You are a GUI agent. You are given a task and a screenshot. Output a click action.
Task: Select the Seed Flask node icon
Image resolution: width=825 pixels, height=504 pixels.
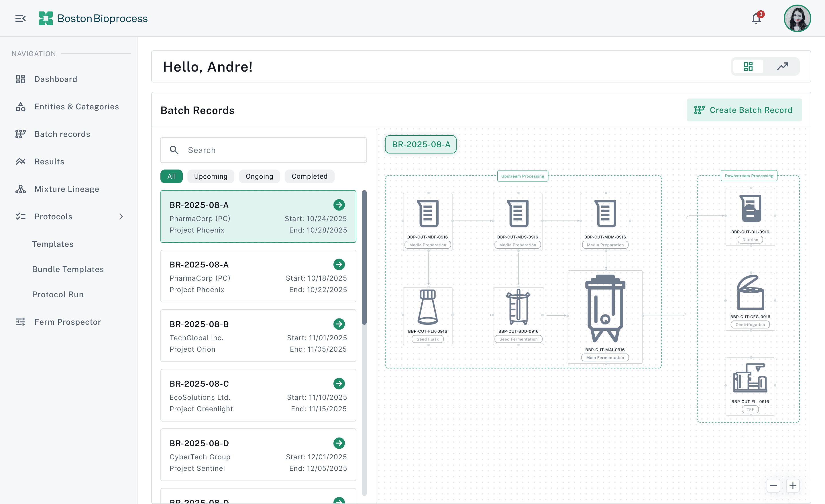point(428,307)
